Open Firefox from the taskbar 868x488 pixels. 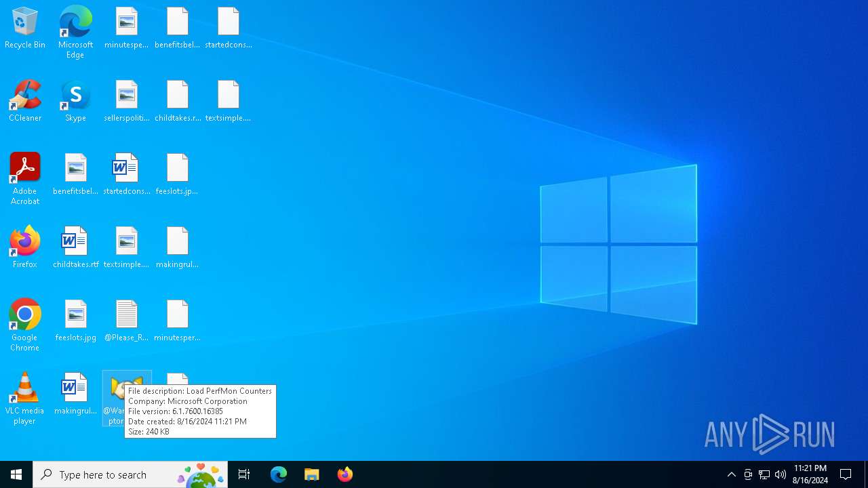[345, 474]
